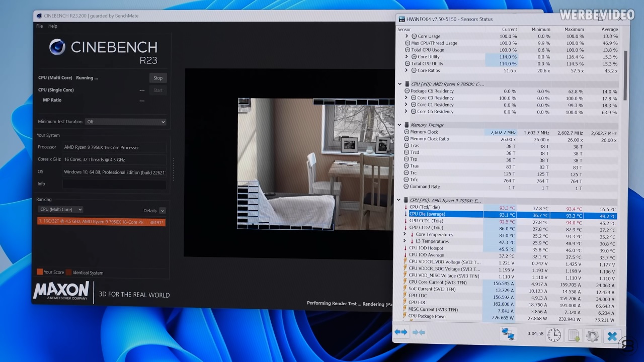
Task: Click Start for CPU Single Core
Action: pyautogui.click(x=158, y=90)
